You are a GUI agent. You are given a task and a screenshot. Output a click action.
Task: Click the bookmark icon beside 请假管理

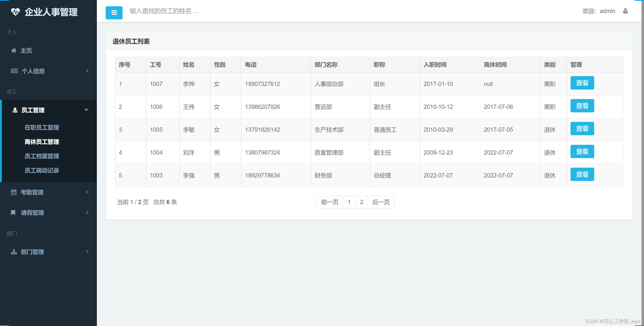[x=13, y=213]
